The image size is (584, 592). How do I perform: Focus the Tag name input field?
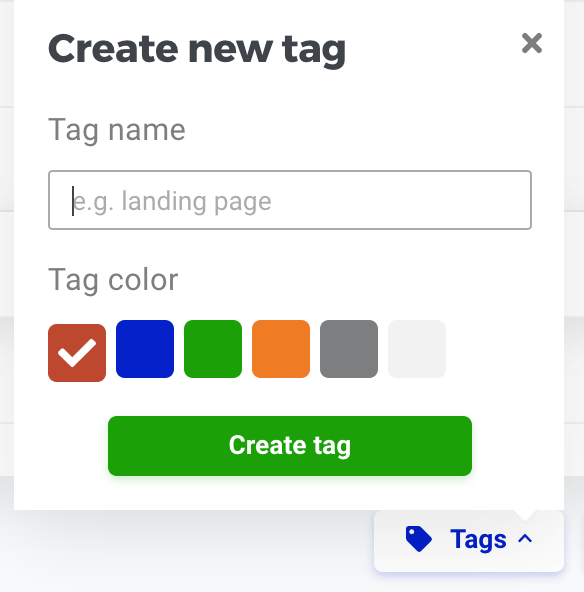(x=290, y=200)
